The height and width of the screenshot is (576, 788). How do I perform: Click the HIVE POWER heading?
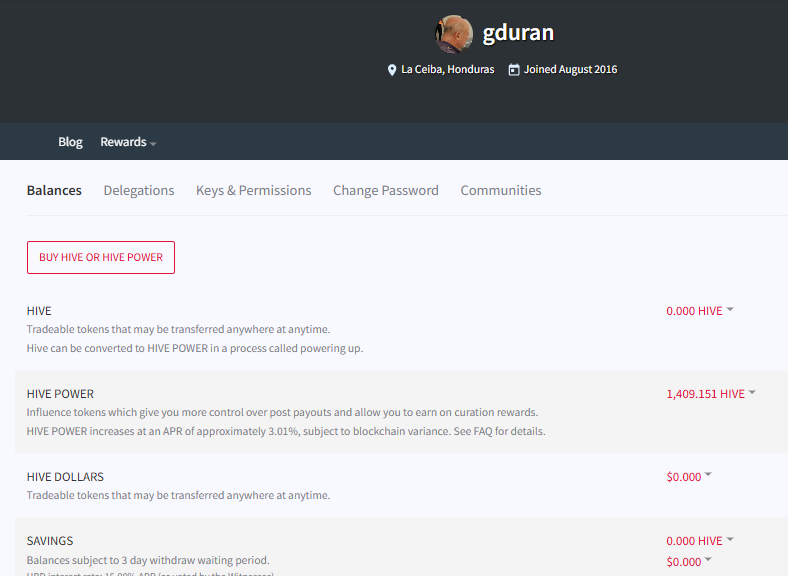60,394
